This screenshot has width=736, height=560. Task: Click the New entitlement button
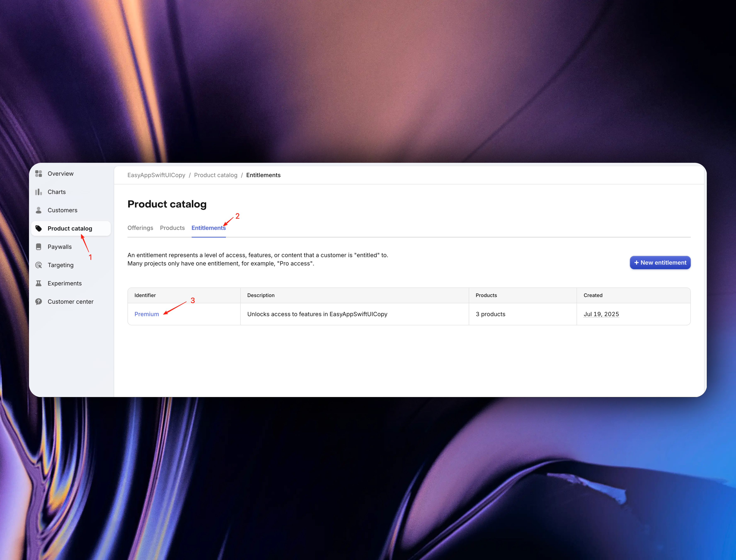(x=660, y=263)
